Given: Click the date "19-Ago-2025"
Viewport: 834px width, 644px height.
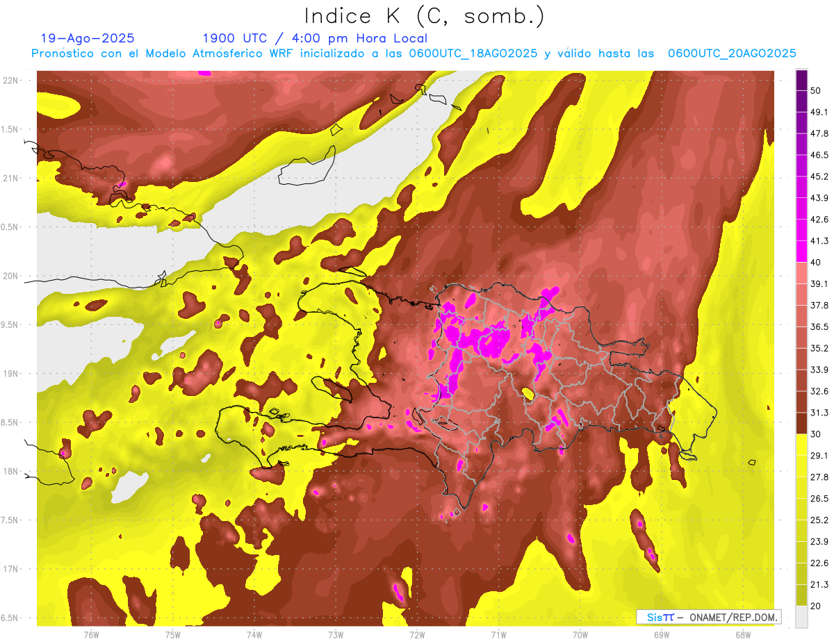Looking at the screenshot, I should [x=88, y=38].
